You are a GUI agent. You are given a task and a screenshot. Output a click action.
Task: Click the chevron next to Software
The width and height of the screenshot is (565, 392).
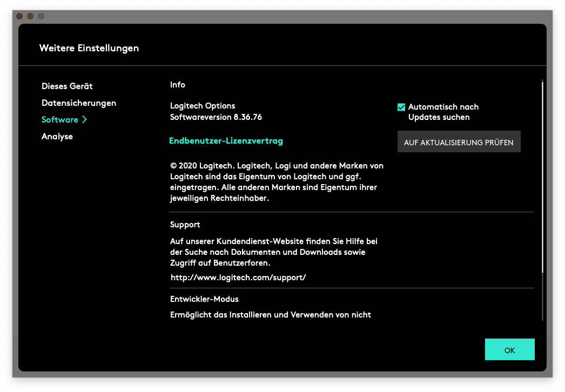[84, 120]
